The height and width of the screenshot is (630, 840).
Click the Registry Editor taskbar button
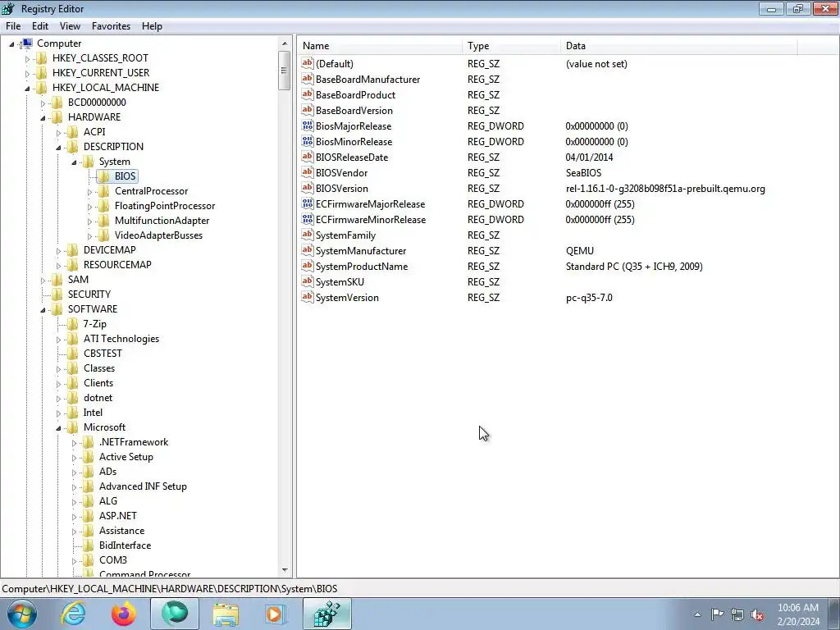click(327, 614)
